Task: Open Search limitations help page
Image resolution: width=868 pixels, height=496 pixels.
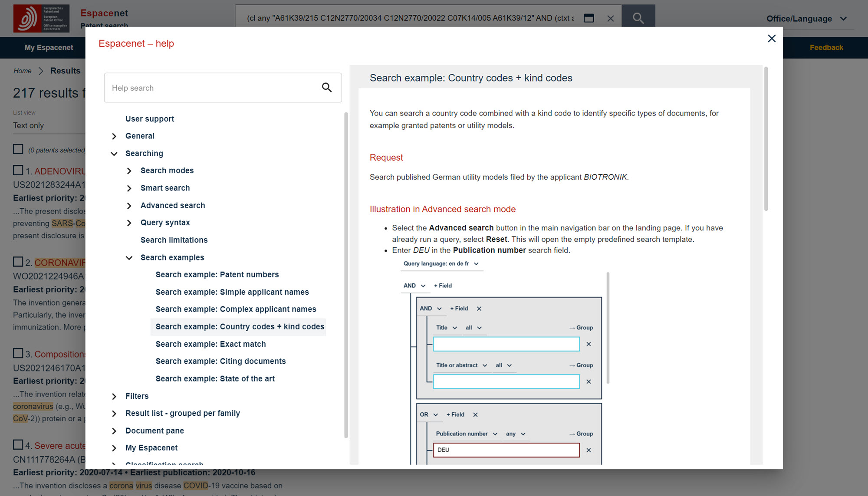Action: (174, 240)
